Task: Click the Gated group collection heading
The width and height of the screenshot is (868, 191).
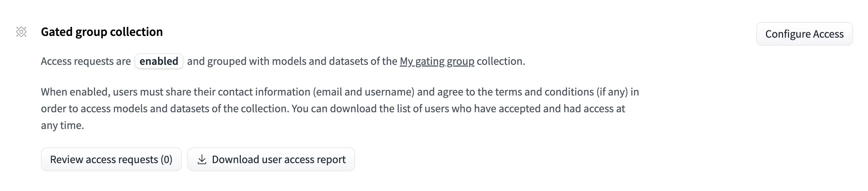Action: pyautogui.click(x=102, y=32)
